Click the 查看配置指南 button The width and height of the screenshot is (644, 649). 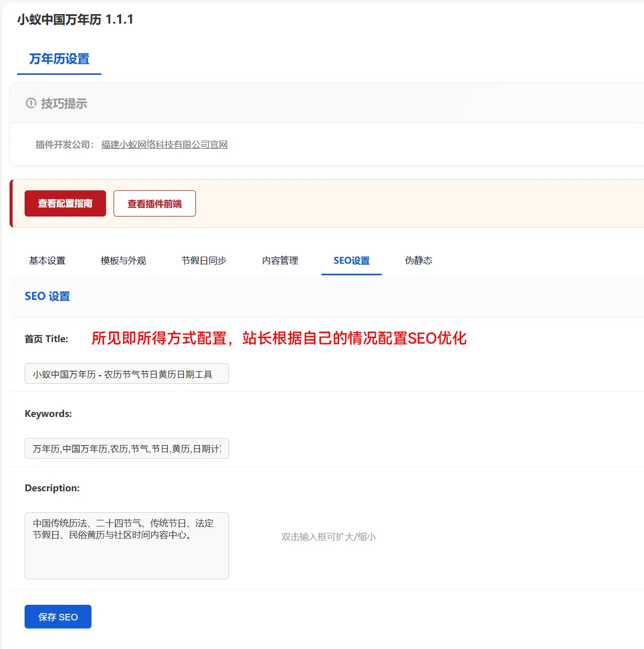pos(65,203)
